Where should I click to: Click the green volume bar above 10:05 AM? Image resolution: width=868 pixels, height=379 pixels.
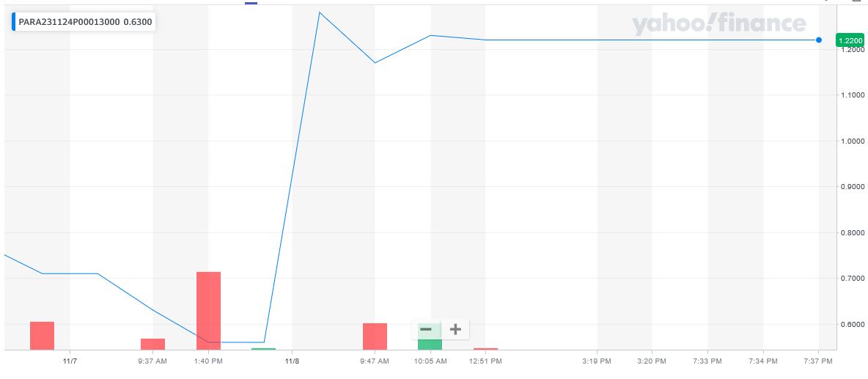click(x=430, y=345)
